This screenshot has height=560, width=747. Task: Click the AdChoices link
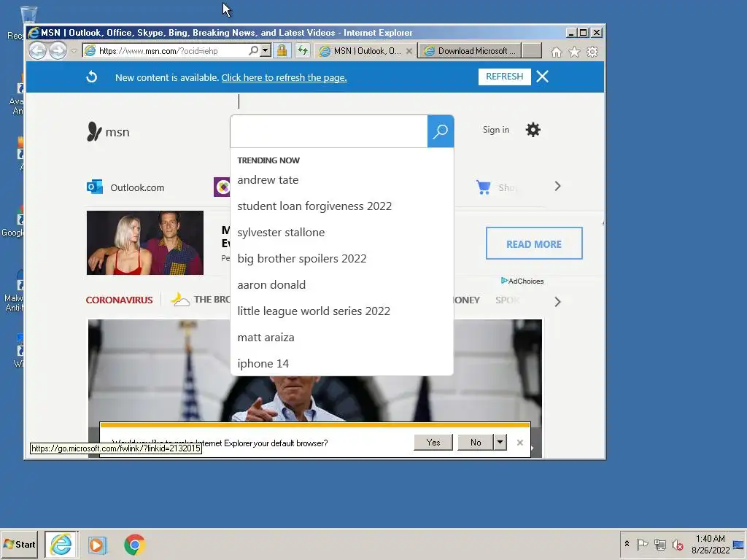click(x=522, y=281)
